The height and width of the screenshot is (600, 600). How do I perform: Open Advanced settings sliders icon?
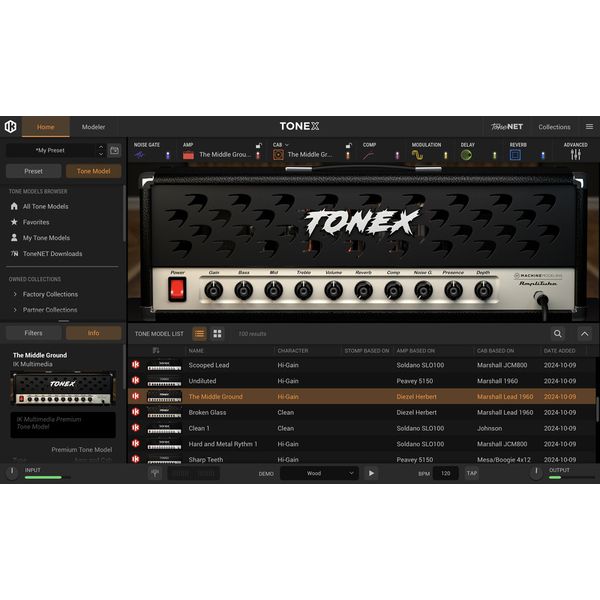click(x=576, y=155)
